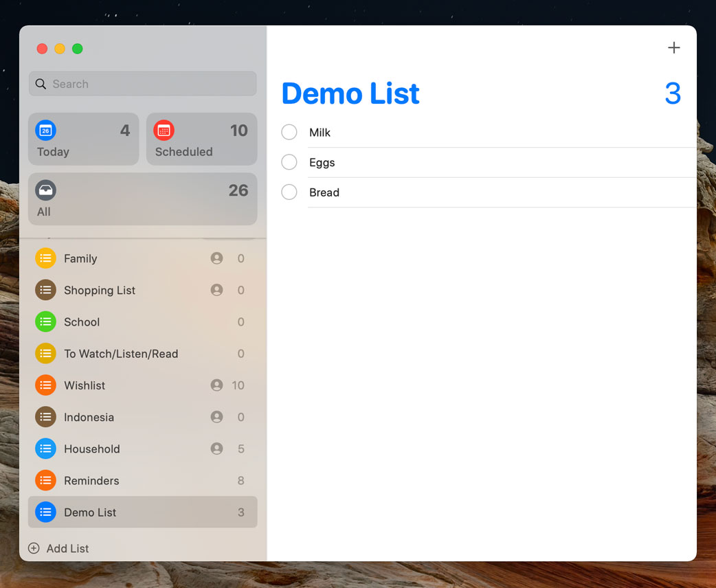This screenshot has height=588, width=716.
Task: Open the Today smart list
Action: [84, 139]
